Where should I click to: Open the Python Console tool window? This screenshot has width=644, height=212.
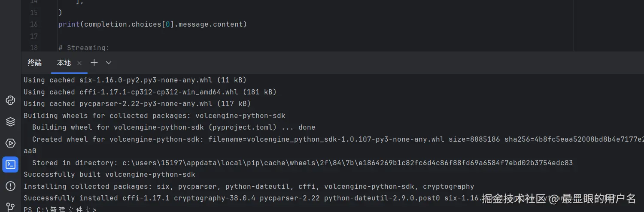(x=10, y=100)
